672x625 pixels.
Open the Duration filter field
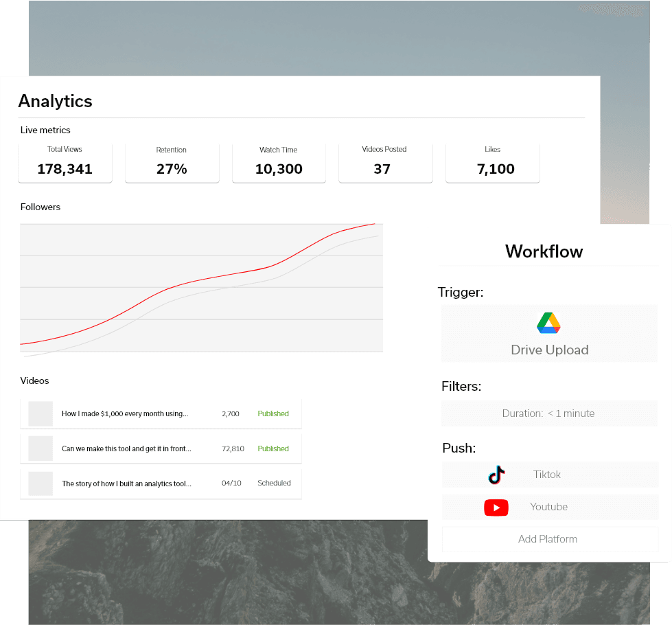tap(549, 413)
